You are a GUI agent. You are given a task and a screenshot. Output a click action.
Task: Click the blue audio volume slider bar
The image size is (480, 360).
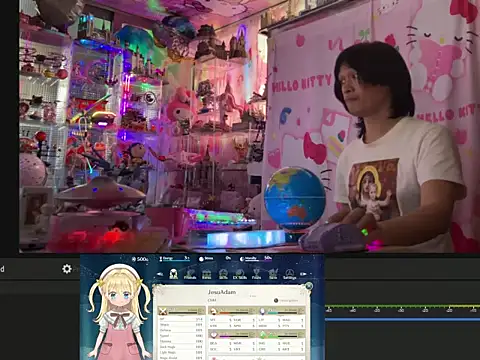click(403, 319)
